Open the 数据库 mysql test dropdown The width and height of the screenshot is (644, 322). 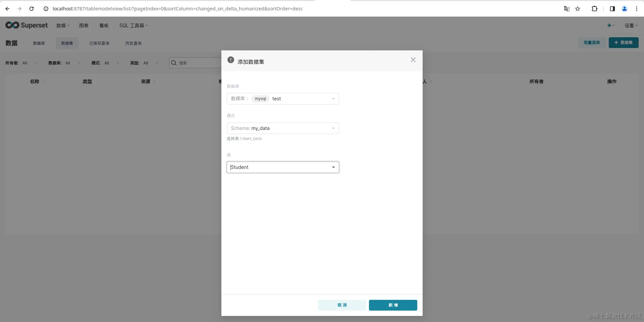click(x=283, y=99)
